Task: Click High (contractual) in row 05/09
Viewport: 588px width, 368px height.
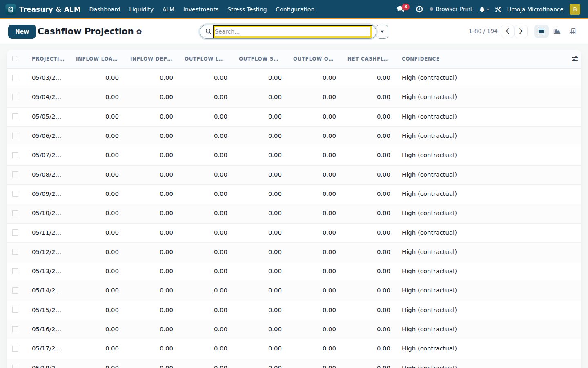Action: point(429,194)
